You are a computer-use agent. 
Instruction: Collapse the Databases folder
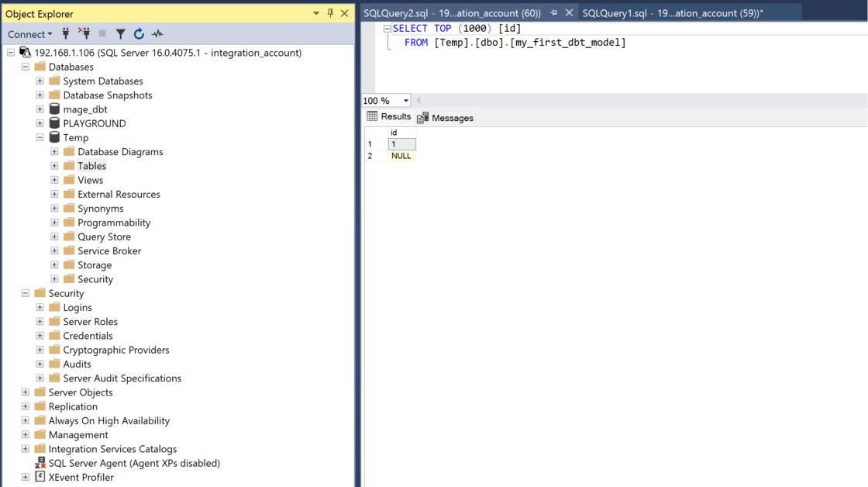(x=26, y=67)
